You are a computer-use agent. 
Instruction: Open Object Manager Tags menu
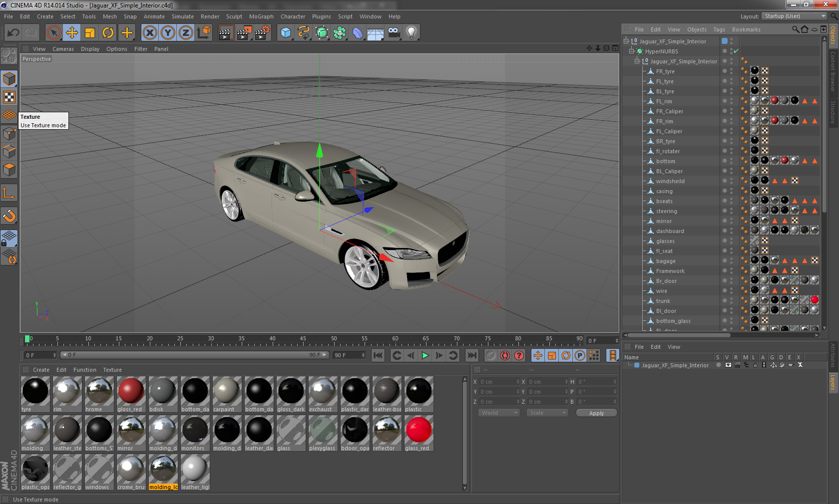pyautogui.click(x=719, y=29)
